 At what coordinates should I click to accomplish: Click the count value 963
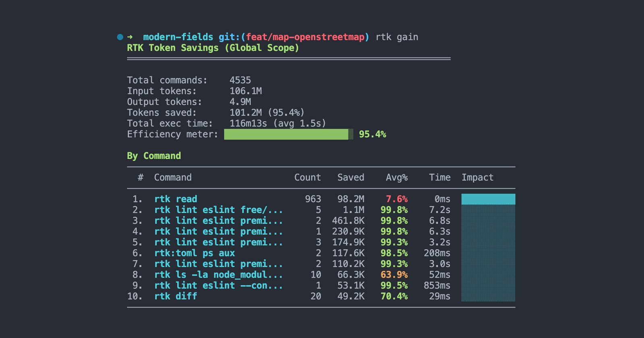click(x=313, y=199)
